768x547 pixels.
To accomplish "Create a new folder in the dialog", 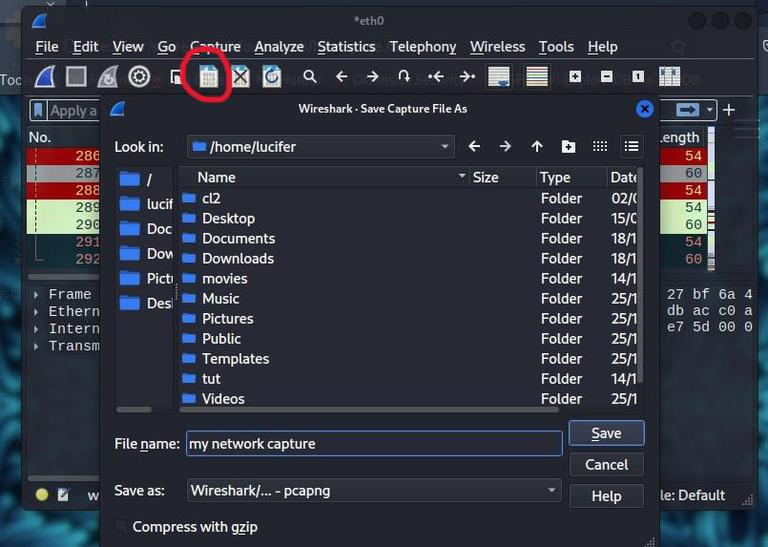I will [x=568, y=146].
